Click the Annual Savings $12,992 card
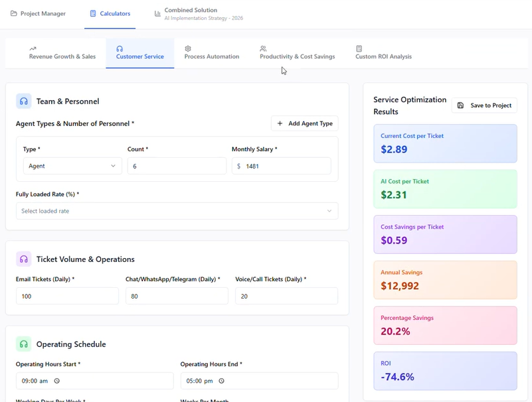The image size is (532, 402). point(446,280)
